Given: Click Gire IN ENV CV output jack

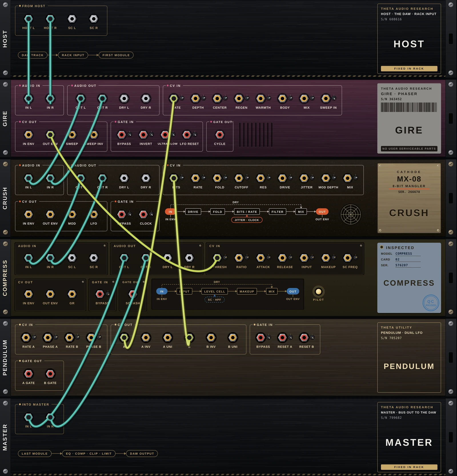Looking at the screenshot, I should click(29, 135).
